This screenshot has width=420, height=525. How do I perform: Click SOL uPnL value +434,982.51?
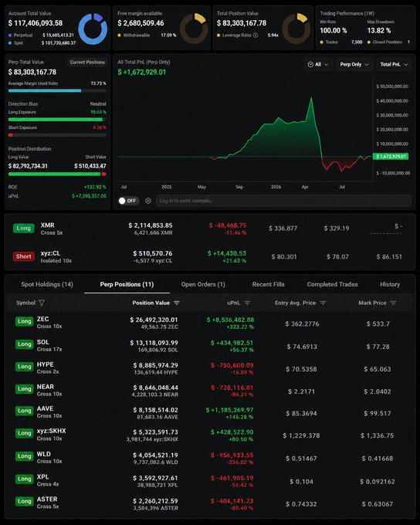[x=232, y=343]
